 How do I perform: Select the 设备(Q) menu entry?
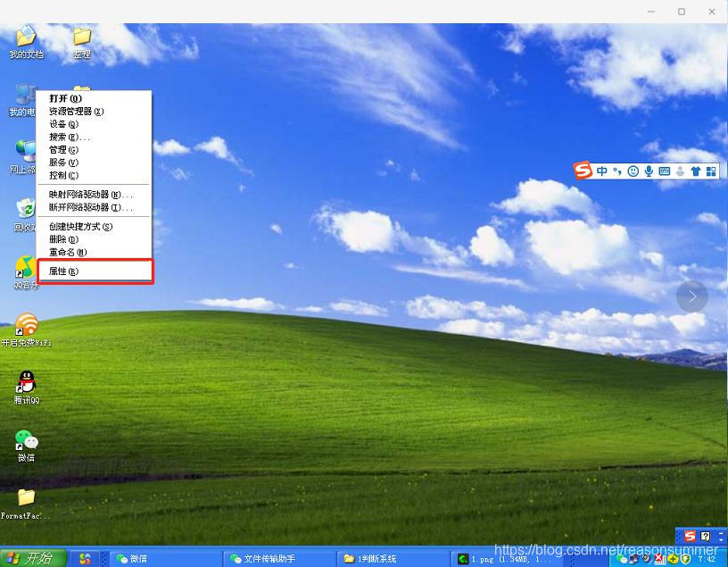(94, 124)
